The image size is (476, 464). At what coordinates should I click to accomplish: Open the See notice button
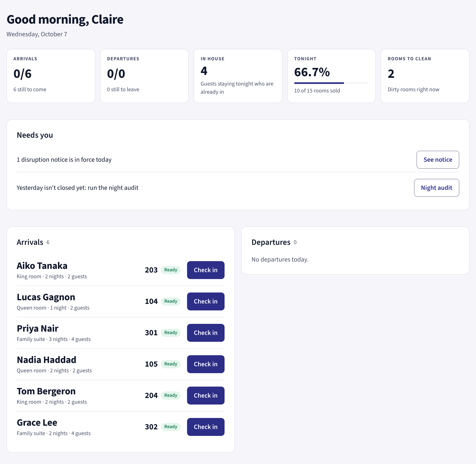tap(437, 160)
